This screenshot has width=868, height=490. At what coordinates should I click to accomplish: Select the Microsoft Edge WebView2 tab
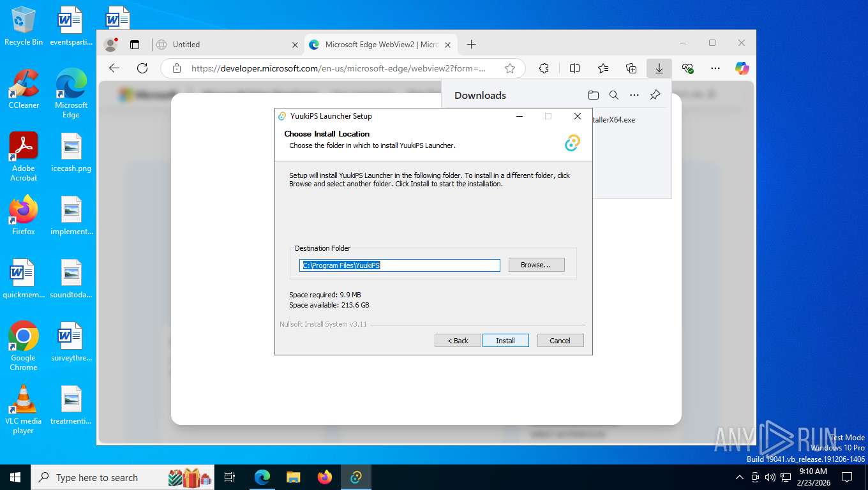pos(382,45)
